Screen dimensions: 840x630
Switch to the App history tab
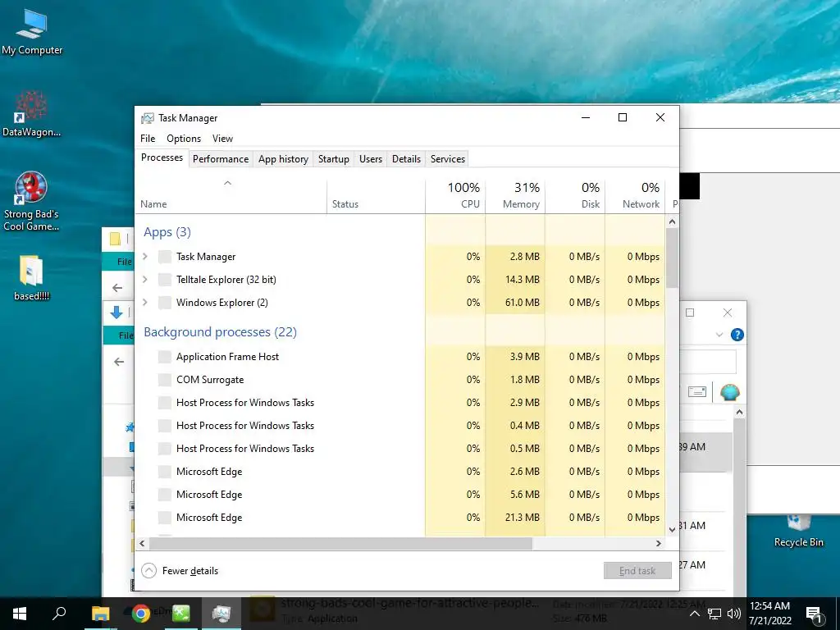tap(283, 159)
